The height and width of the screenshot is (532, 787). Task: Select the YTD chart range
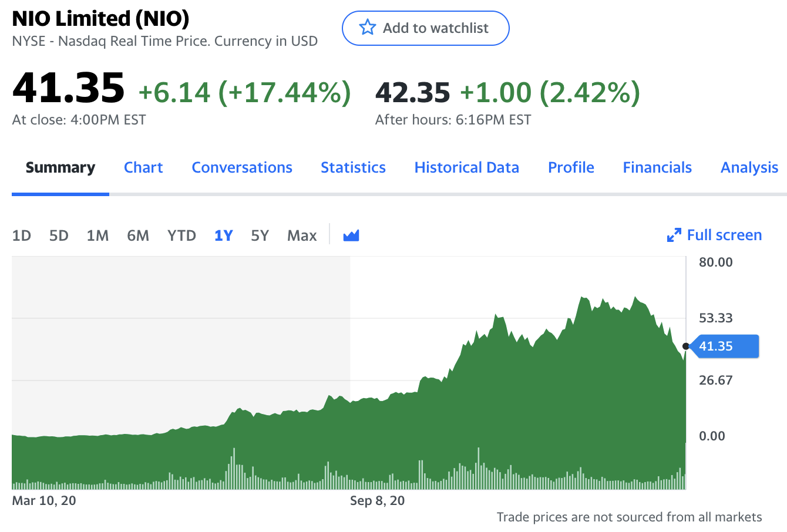pyautogui.click(x=181, y=235)
